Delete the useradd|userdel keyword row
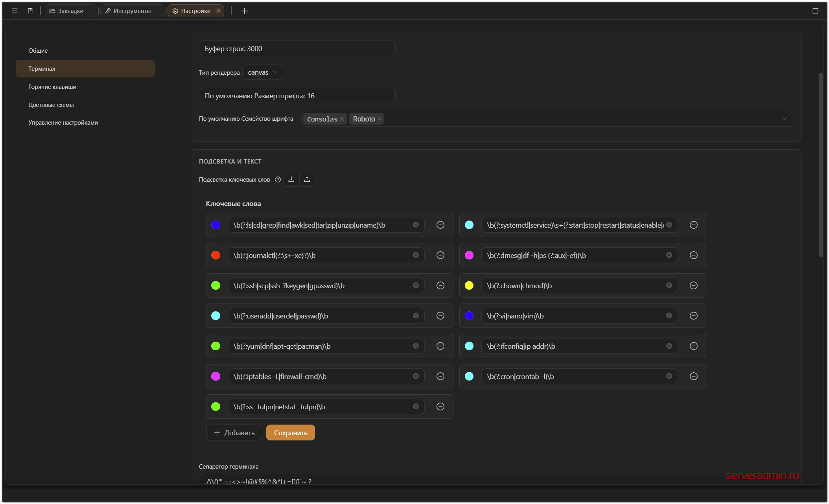Image resolution: width=829 pixels, height=504 pixels. (x=440, y=316)
